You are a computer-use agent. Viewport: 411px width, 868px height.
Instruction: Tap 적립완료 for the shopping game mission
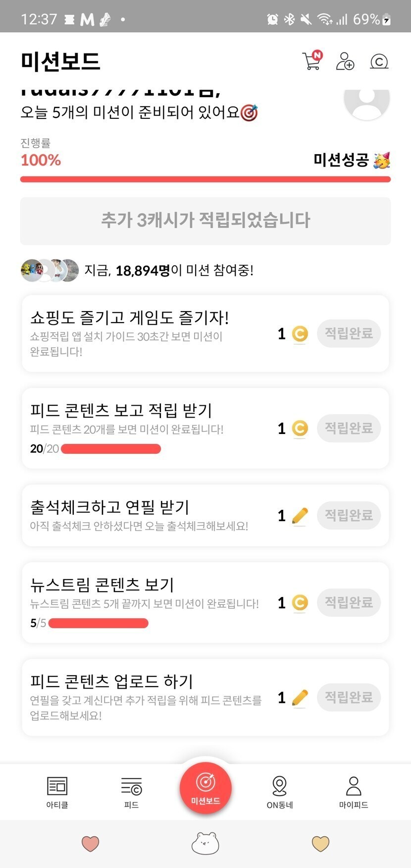click(x=349, y=333)
